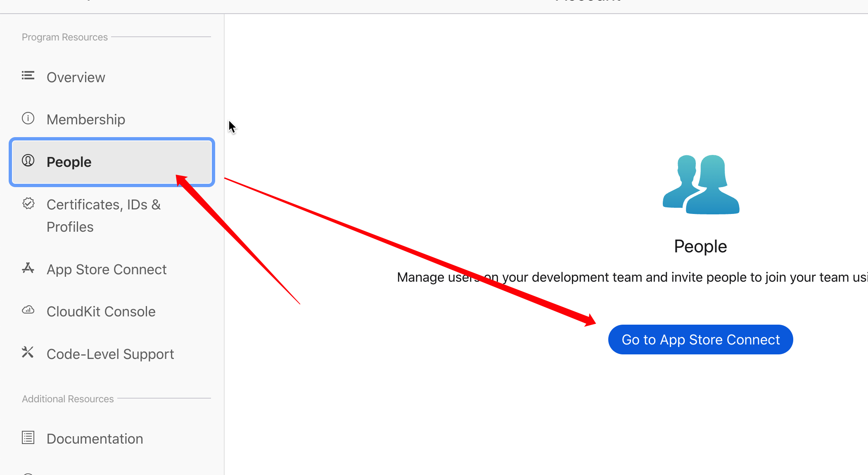The height and width of the screenshot is (475, 868).
Task: Click the People heading in main panel
Action: coord(700,247)
